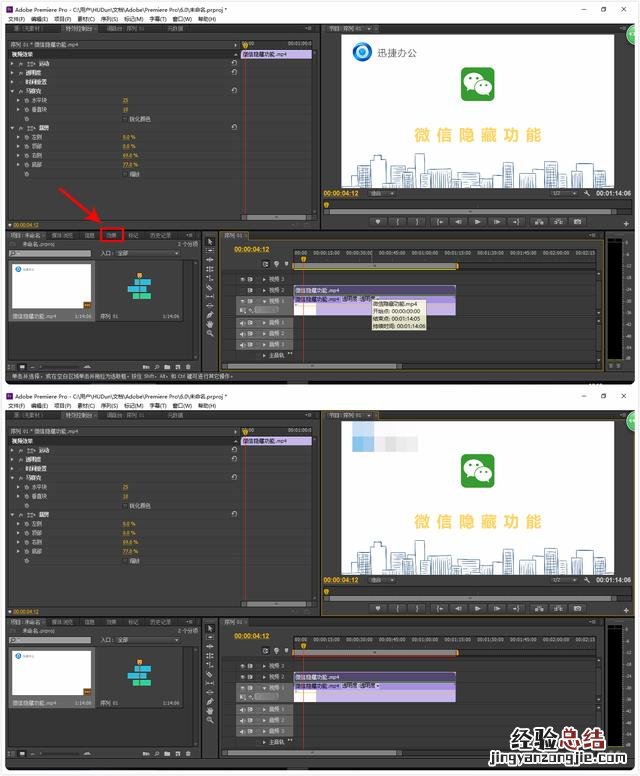
Task: Toggle 视频 3 track eye in top timeline
Action: click(x=243, y=279)
